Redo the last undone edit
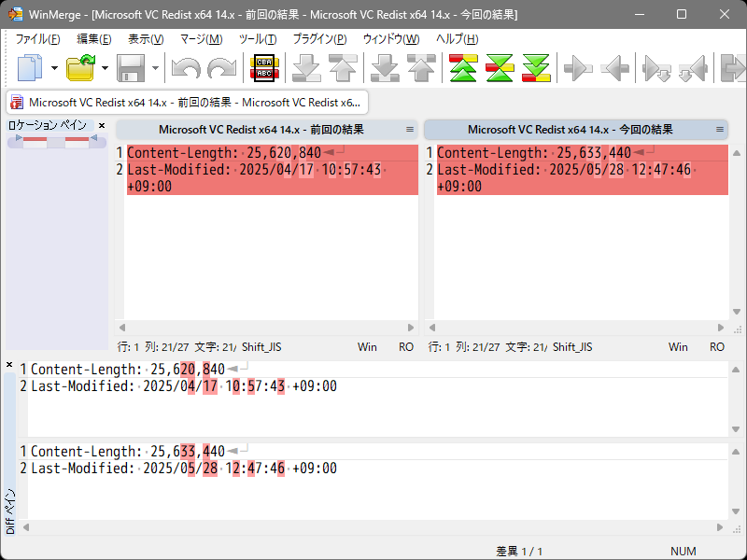Image resolution: width=747 pixels, height=560 pixels. pos(222,68)
